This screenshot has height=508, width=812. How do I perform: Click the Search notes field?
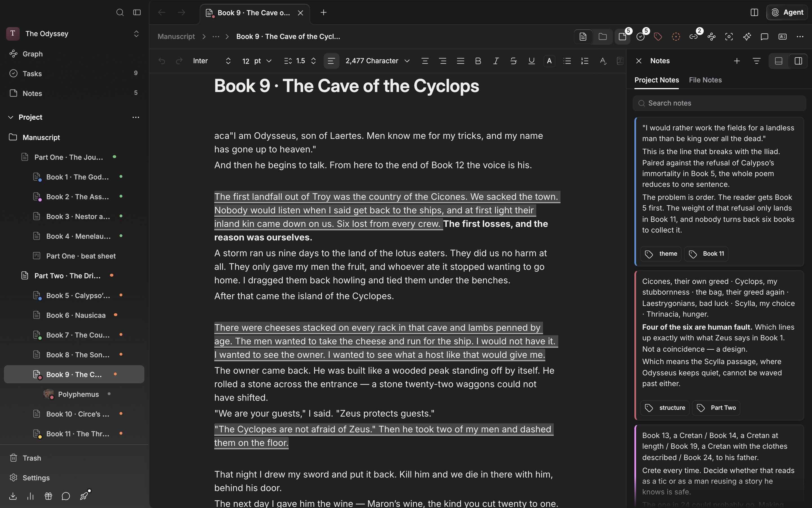tap(720, 103)
